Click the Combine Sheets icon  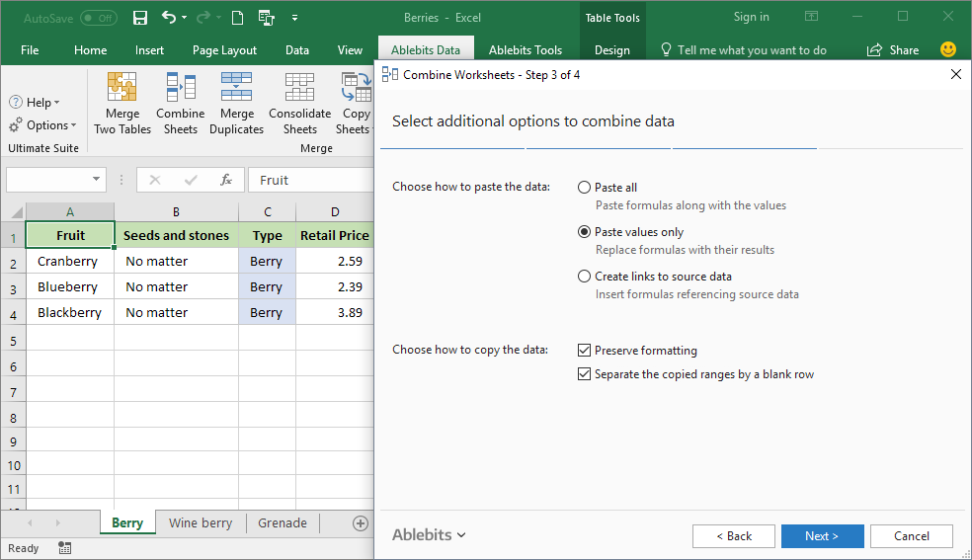pos(181,87)
